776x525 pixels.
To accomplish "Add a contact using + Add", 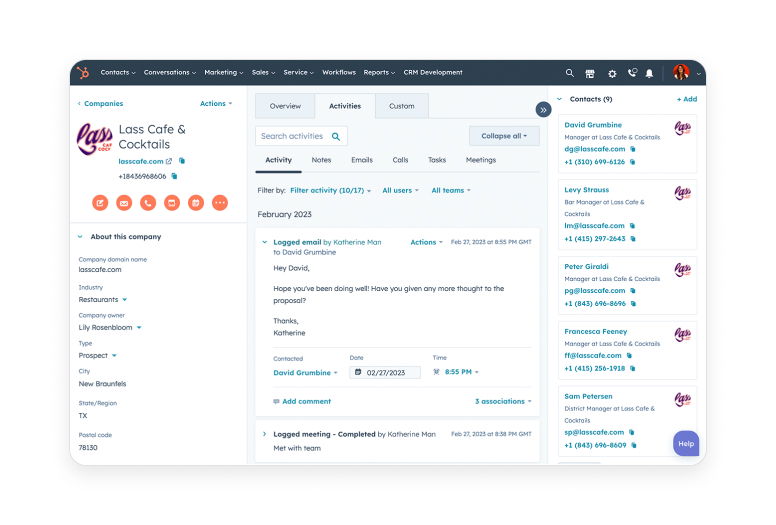I will pyautogui.click(x=687, y=99).
